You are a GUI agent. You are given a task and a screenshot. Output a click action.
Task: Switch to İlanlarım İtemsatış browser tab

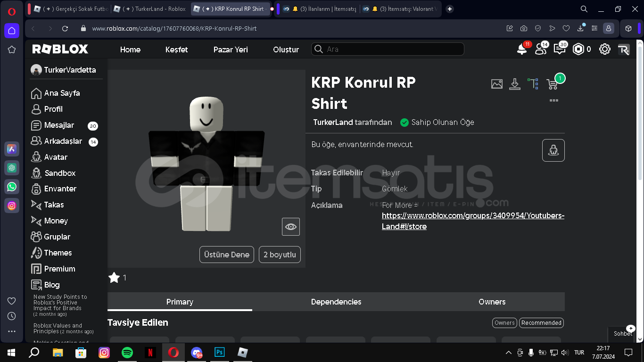pyautogui.click(x=320, y=8)
